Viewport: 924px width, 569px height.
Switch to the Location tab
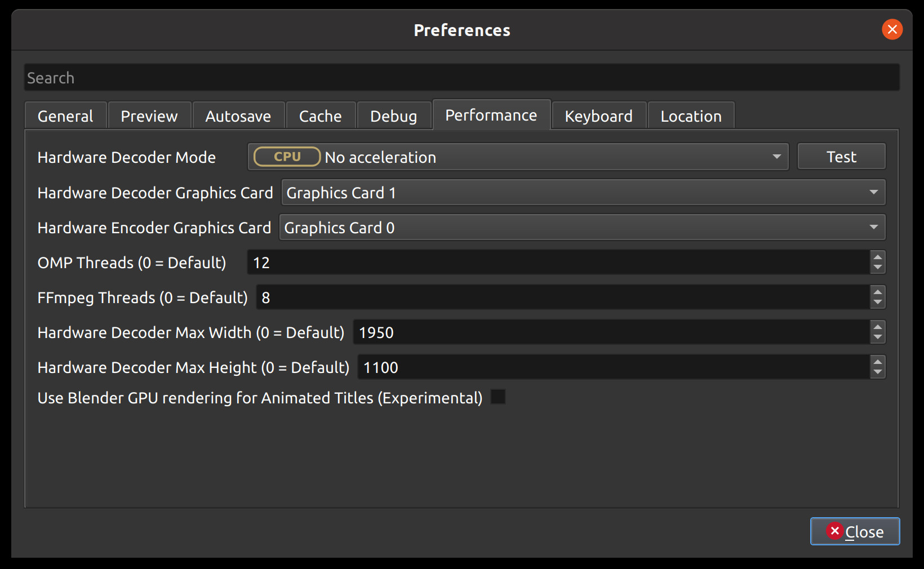click(691, 115)
